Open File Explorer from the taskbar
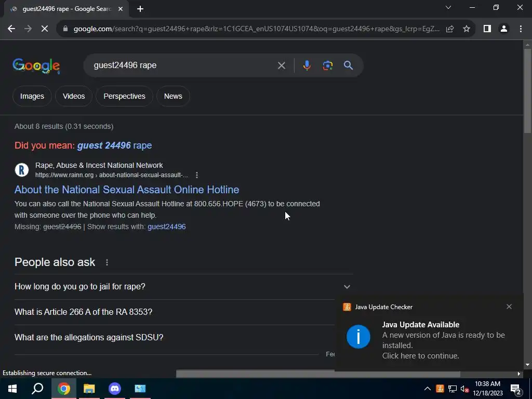The image size is (532, 399). [89, 389]
